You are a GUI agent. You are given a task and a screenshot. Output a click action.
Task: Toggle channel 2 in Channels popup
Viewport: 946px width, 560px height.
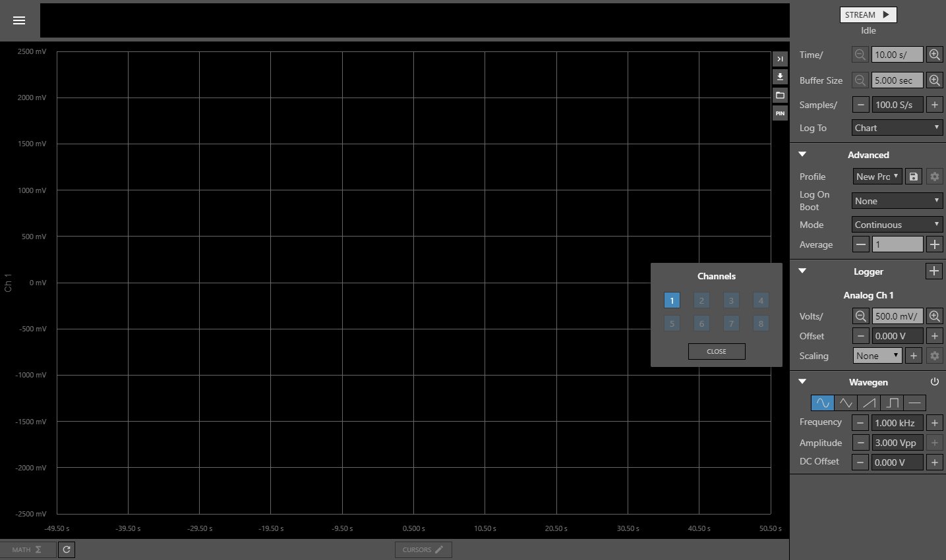pos(701,300)
